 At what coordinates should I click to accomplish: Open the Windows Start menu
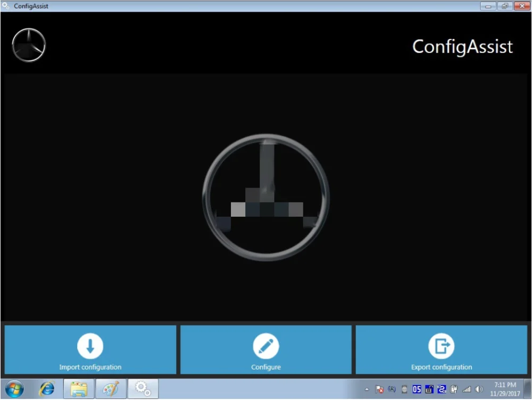(14, 389)
